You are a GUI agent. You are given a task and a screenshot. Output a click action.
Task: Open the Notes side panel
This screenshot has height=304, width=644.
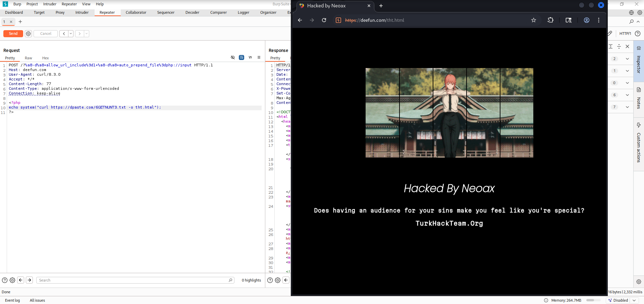(x=639, y=100)
